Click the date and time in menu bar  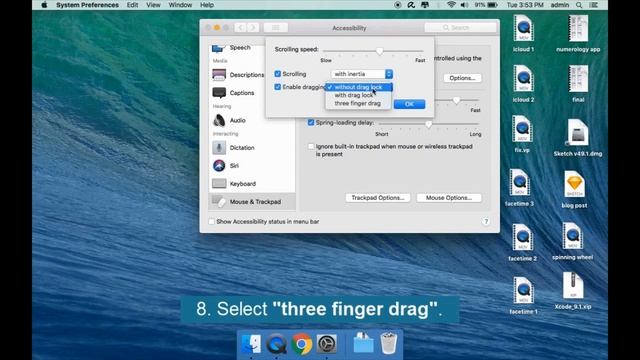tap(525, 5)
